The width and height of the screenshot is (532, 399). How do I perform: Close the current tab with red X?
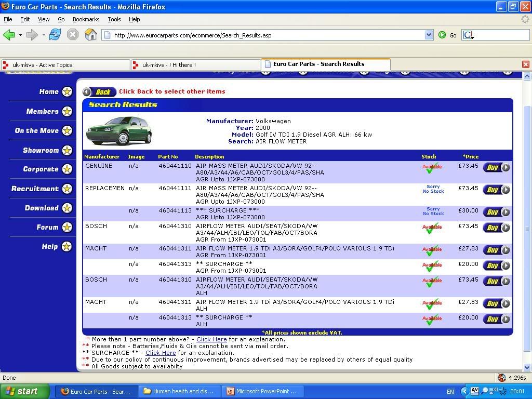[526, 64]
